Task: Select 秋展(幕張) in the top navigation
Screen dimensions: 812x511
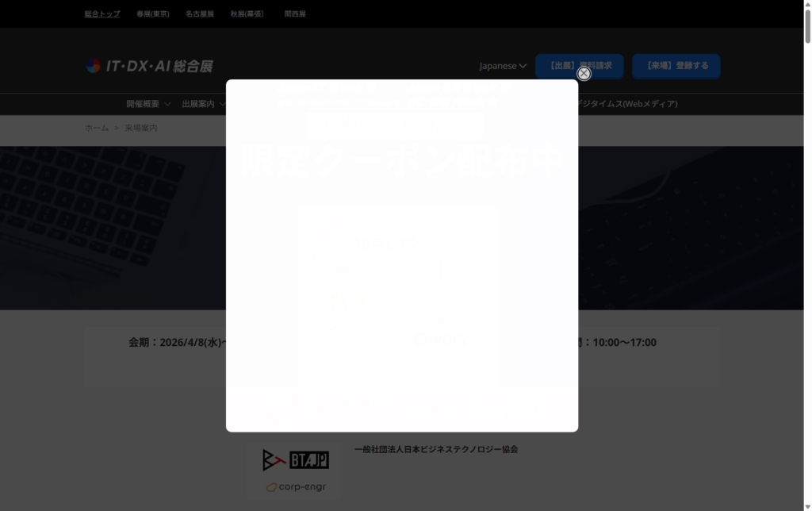Action: tap(247, 13)
